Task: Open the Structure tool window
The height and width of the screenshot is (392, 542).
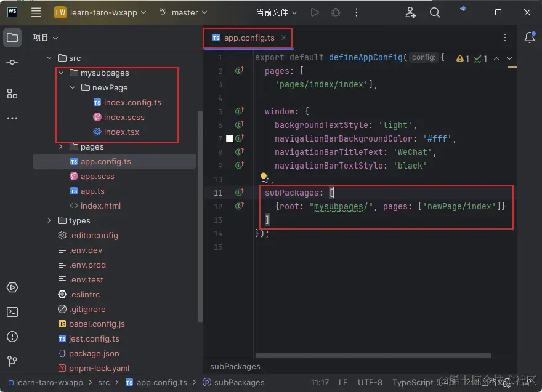Action: coord(12,94)
